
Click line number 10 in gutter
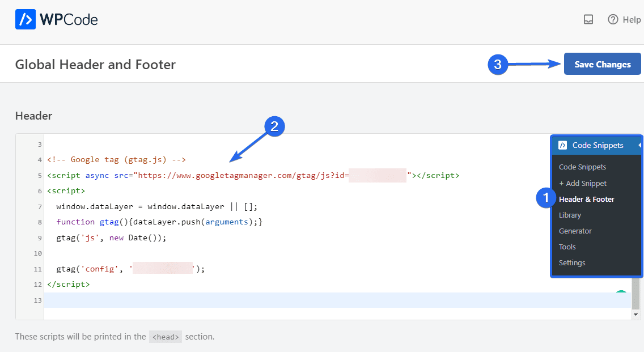[x=38, y=253]
